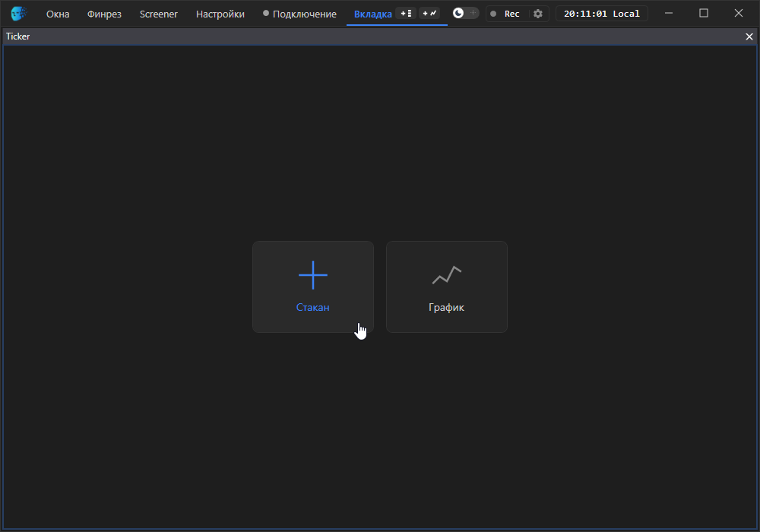
Task: Close the Ticker panel
Action: click(749, 36)
